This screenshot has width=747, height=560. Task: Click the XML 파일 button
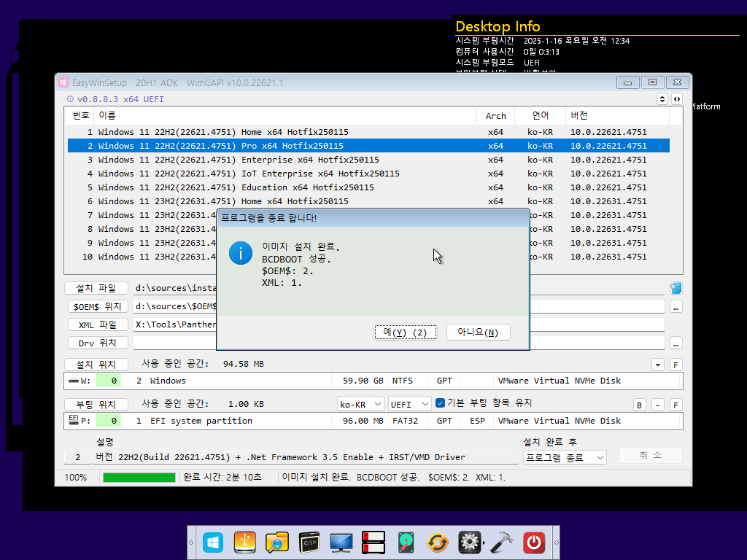(x=98, y=324)
